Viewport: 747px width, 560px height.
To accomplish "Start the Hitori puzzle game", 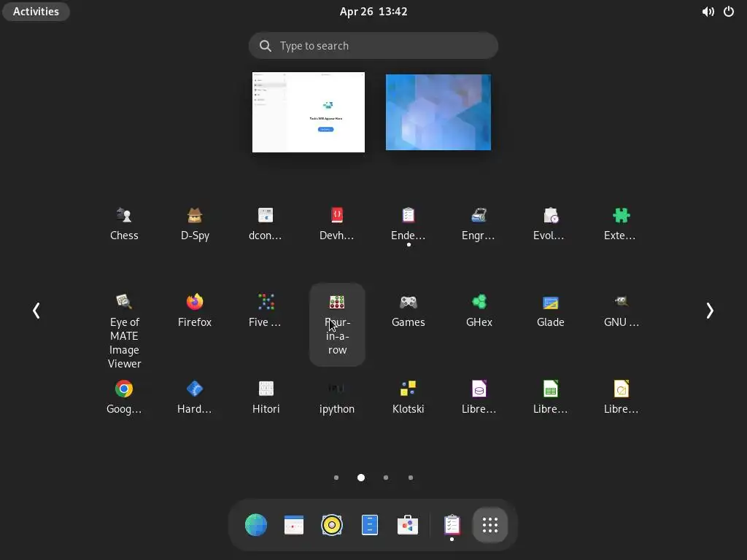I will 266,397.
